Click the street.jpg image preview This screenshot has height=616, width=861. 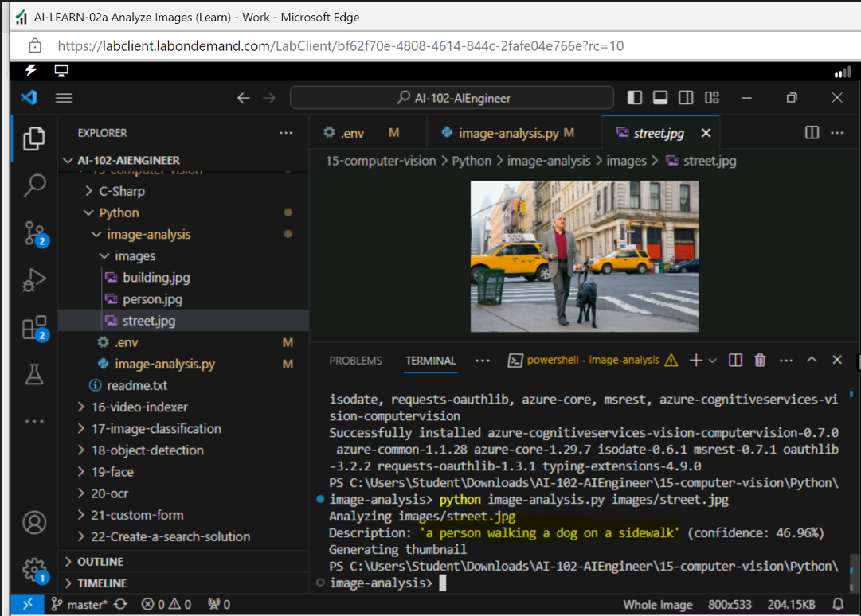click(x=585, y=256)
